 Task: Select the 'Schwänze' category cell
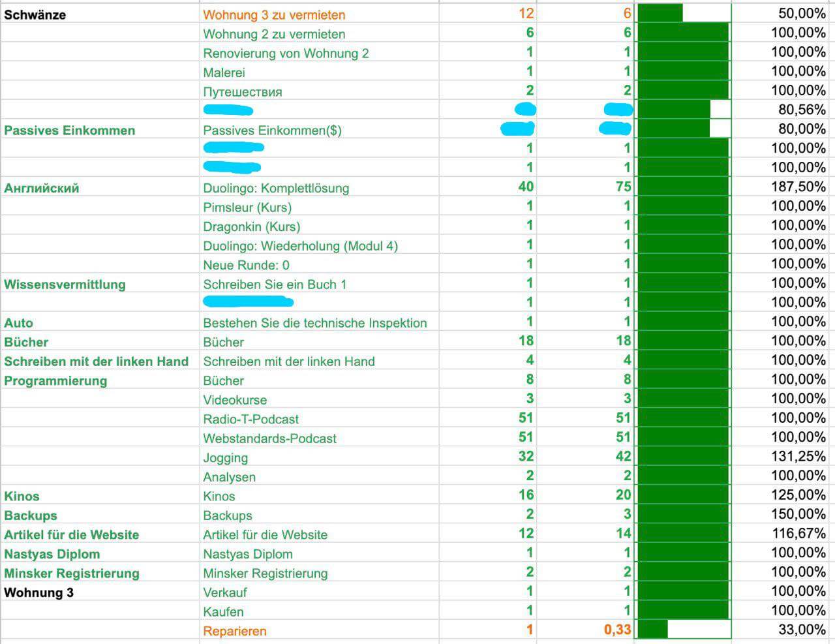pos(100,14)
